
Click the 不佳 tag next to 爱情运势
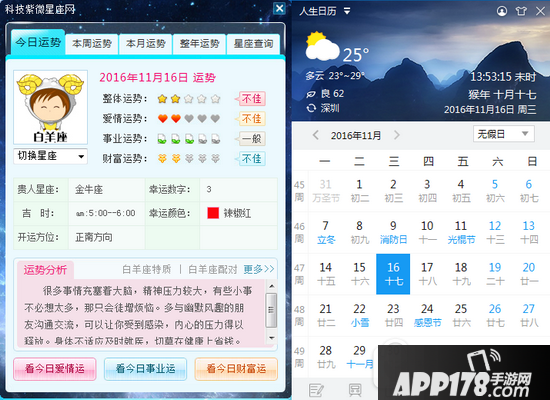pos(250,119)
